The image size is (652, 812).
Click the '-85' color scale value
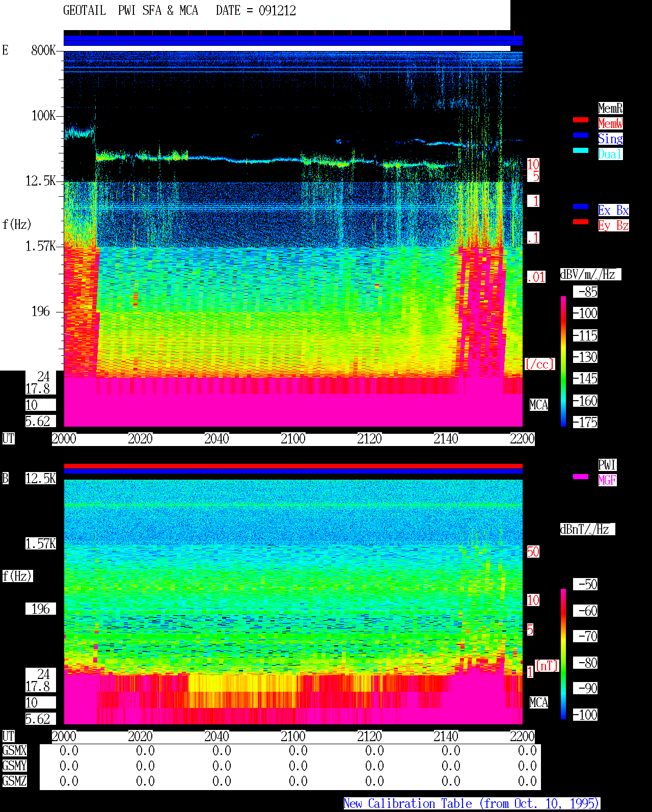[x=585, y=292]
